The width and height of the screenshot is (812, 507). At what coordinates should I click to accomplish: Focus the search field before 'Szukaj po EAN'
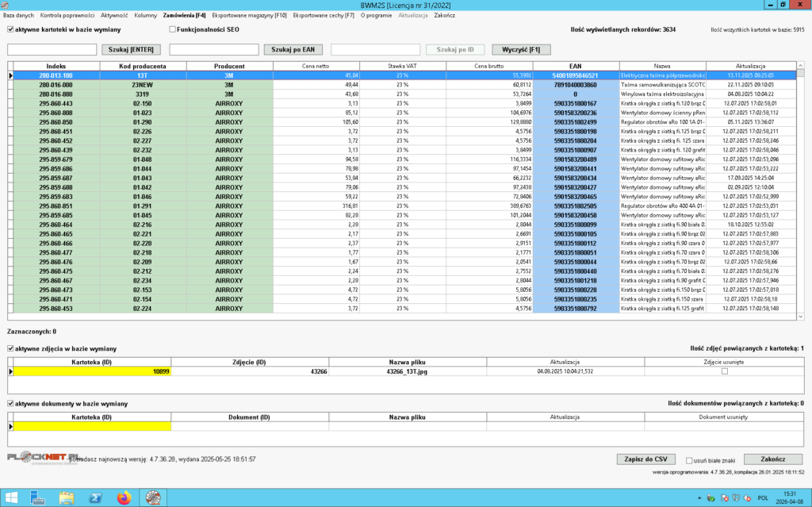pos(214,49)
